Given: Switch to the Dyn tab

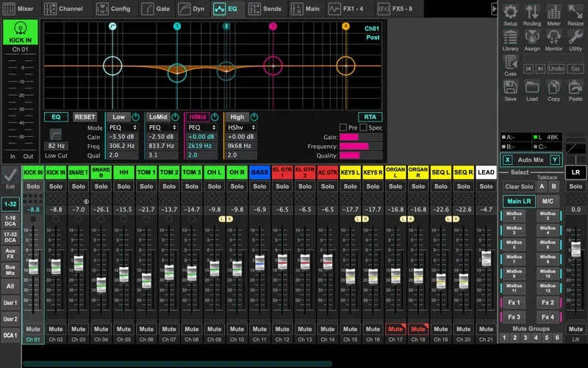Looking at the screenshot, I should point(192,9).
